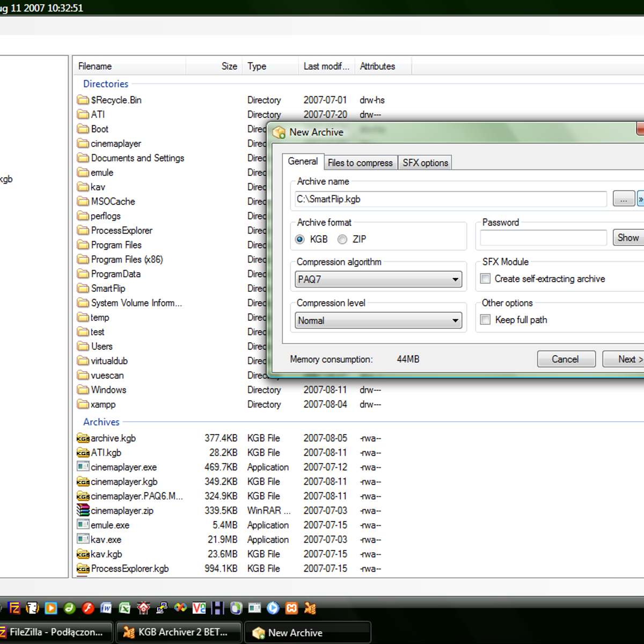644x644 pixels.
Task: Select the 'ProcessExplorer' directory row
Action: [x=122, y=230]
